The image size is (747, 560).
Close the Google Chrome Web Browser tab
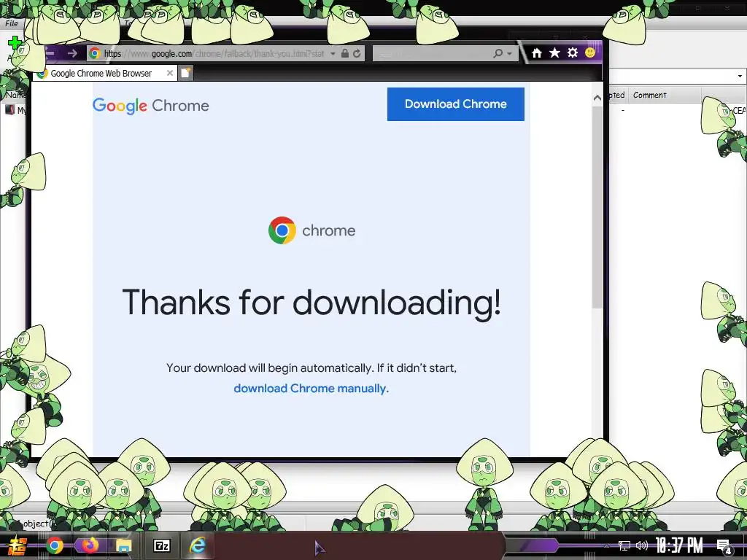(x=169, y=73)
